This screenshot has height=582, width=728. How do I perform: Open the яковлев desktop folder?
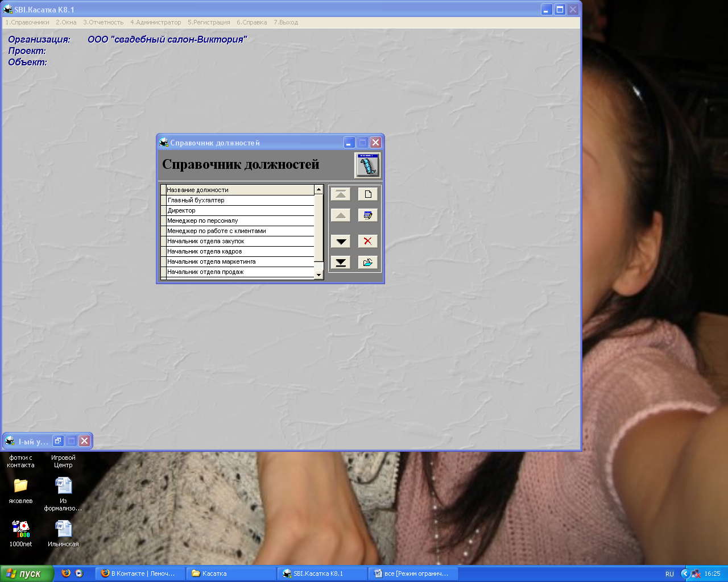[20, 490]
